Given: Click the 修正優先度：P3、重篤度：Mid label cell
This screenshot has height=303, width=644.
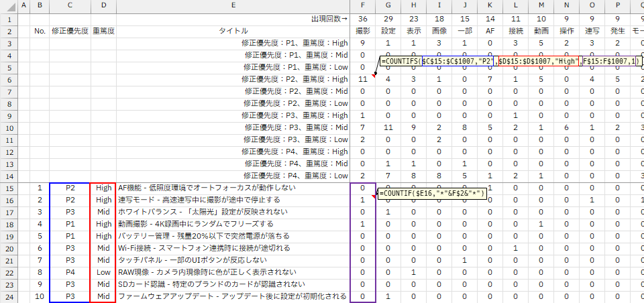Looking at the screenshot, I should pos(233,127).
